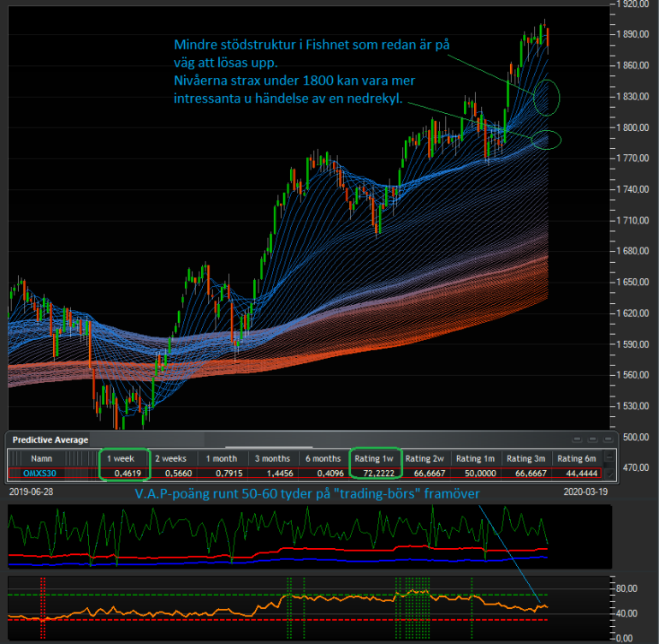This screenshot has height=644, width=659.
Task: Select the 0,5660 two-weeks value
Action: [x=178, y=474]
